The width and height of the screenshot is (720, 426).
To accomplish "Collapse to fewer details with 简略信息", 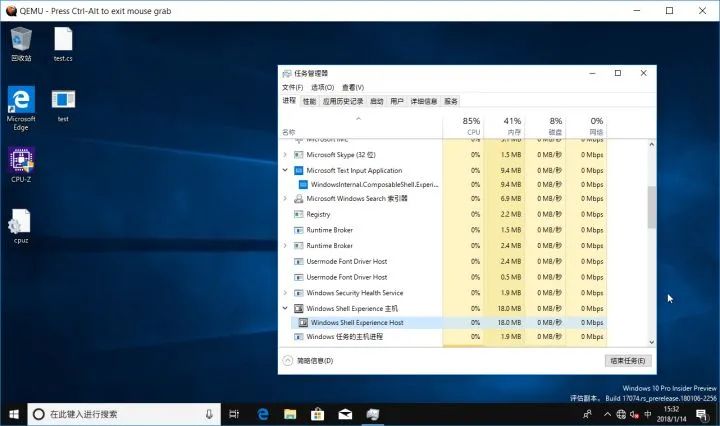I will (x=308, y=361).
